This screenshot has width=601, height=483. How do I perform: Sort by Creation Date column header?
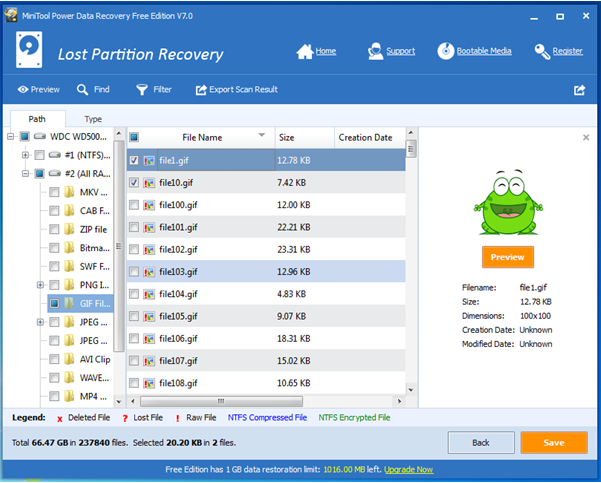370,138
